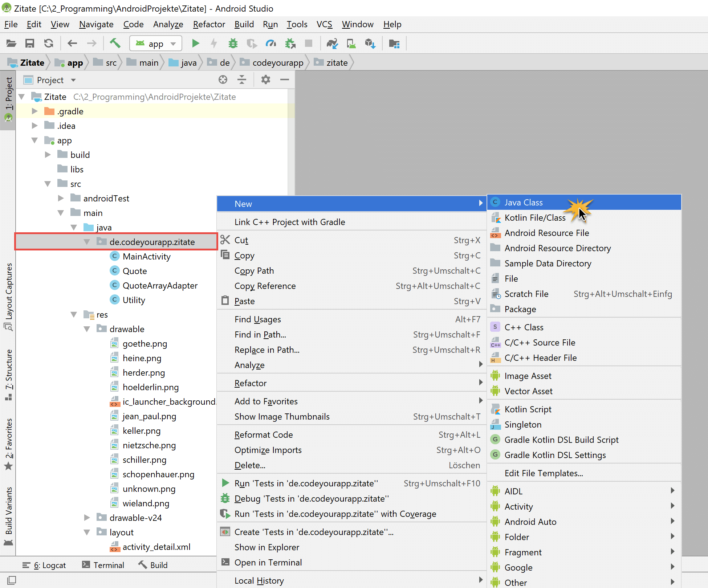Click the green Run app play icon
Viewport: 708px width, 588px height.
click(196, 44)
